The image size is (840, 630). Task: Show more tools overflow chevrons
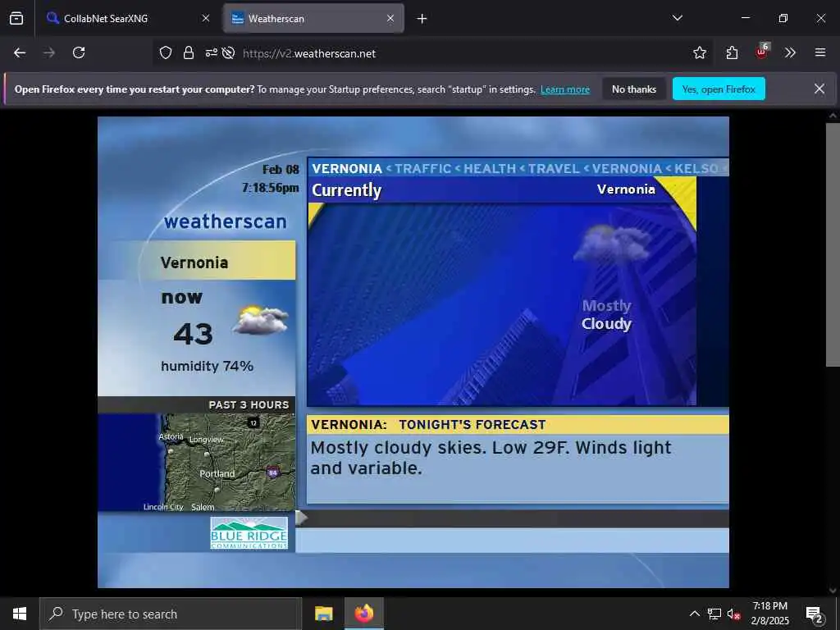click(790, 52)
